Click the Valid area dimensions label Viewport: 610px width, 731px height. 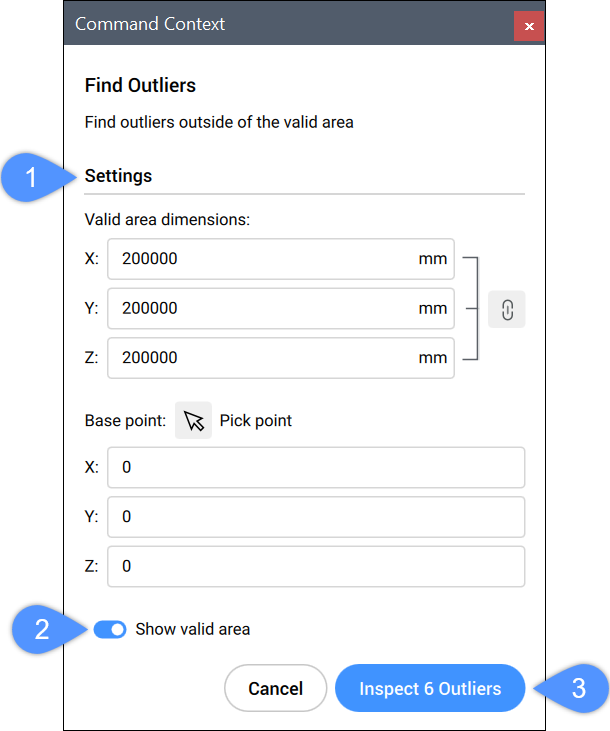(167, 219)
